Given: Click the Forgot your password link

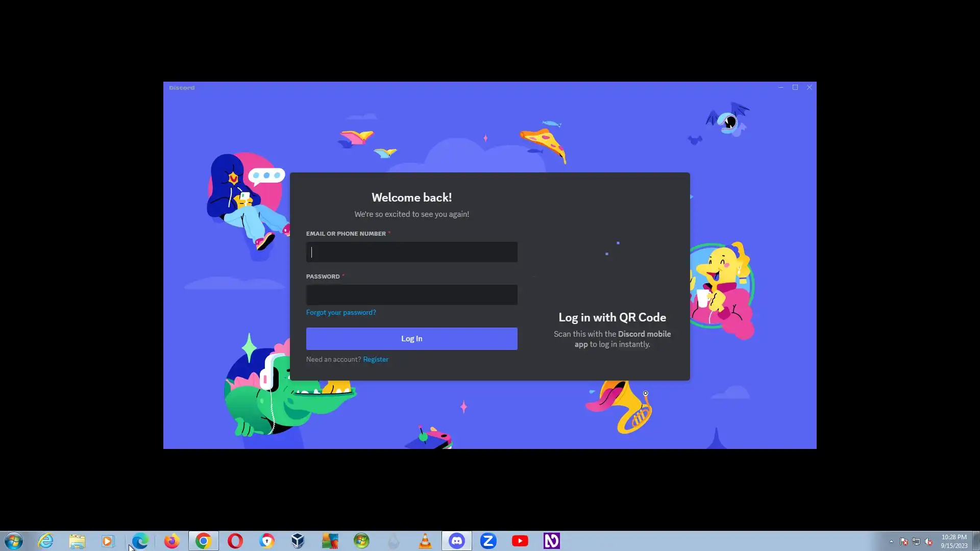Looking at the screenshot, I should pyautogui.click(x=341, y=312).
